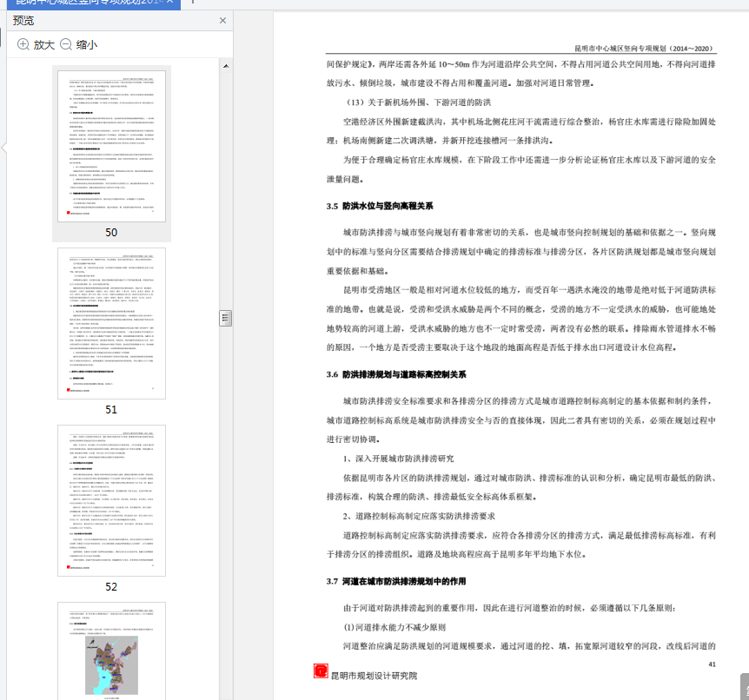This screenshot has width=749, height=700.
Task: Open page 50 thumbnail
Action: click(111, 146)
